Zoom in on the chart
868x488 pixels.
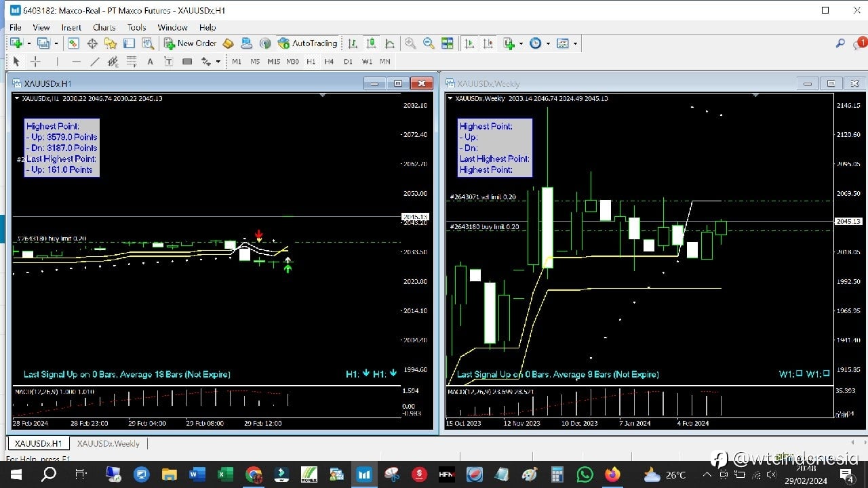tap(410, 43)
